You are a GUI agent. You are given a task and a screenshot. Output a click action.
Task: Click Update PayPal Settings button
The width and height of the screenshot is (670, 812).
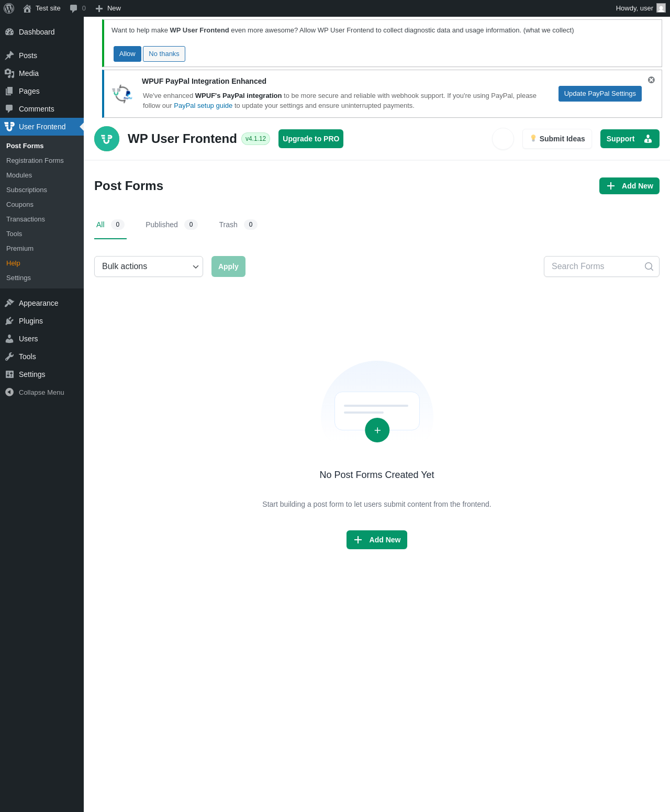coord(600,94)
